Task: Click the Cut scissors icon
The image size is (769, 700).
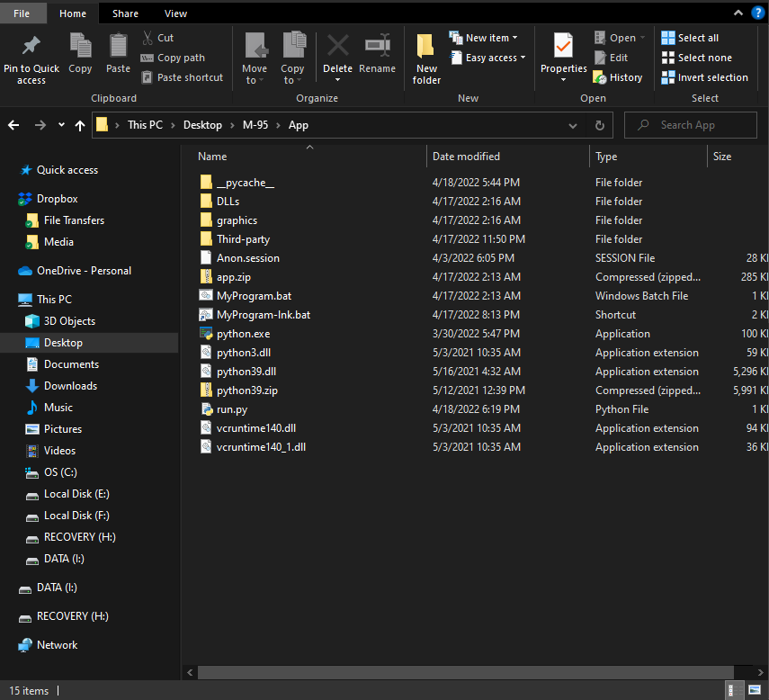Action: pyautogui.click(x=148, y=38)
